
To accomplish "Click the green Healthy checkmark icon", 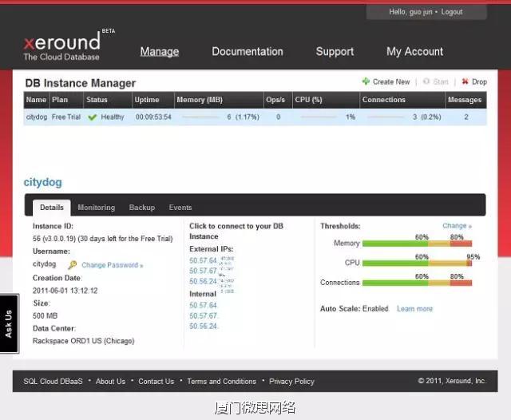I will click(x=93, y=117).
